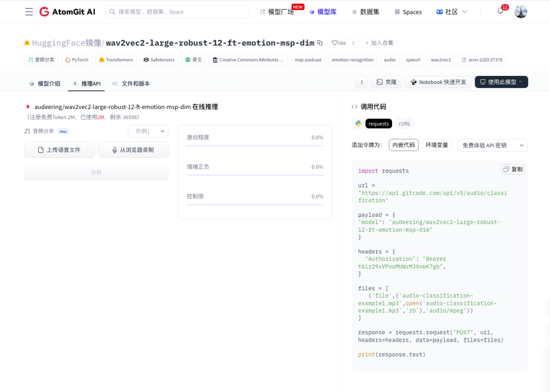
Task: Switch to the 模型介绍 tab
Action: click(44, 83)
